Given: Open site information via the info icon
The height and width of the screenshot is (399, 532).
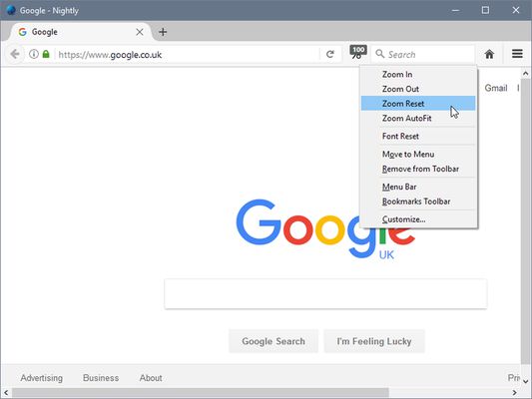Looking at the screenshot, I should 34,54.
